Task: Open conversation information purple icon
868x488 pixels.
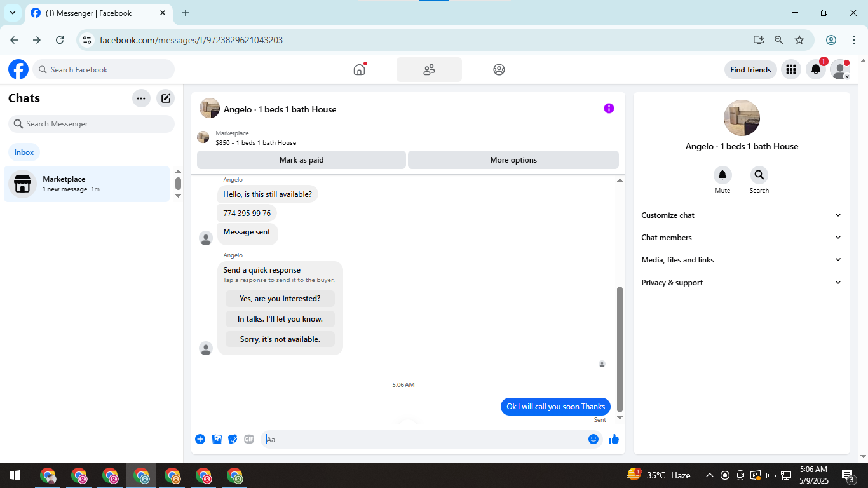Action: click(609, 109)
